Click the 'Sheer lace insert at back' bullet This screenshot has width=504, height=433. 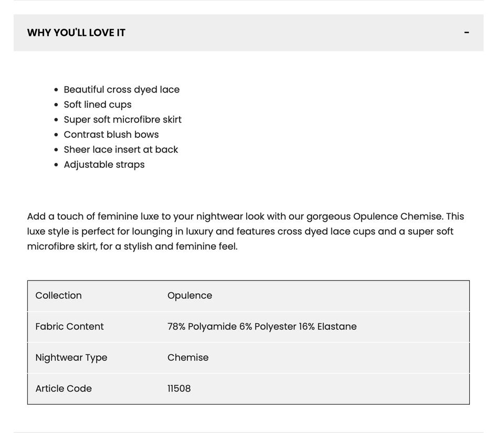121,149
